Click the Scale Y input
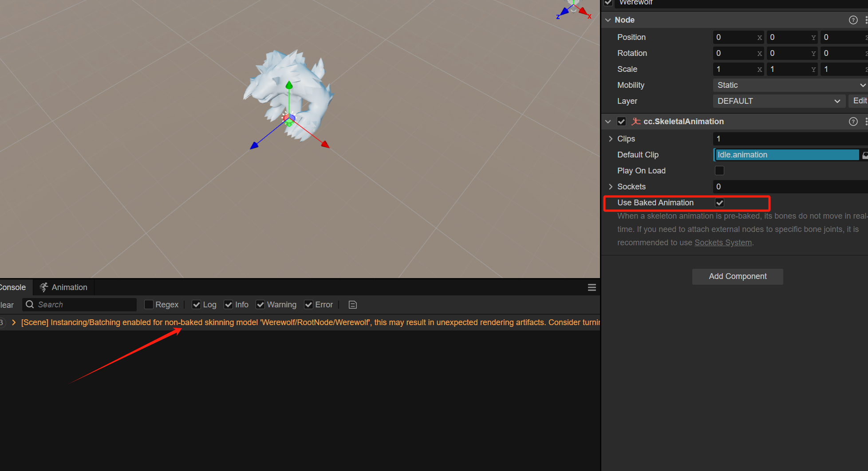 tap(792, 69)
